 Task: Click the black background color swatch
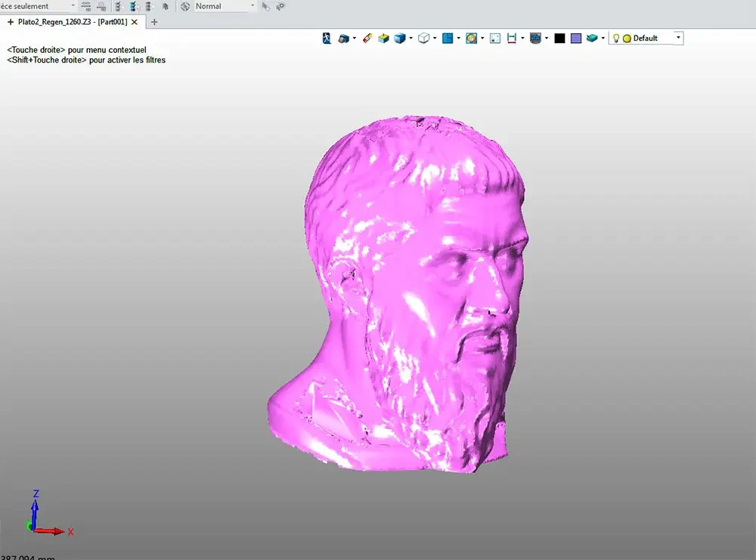pyautogui.click(x=559, y=38)
